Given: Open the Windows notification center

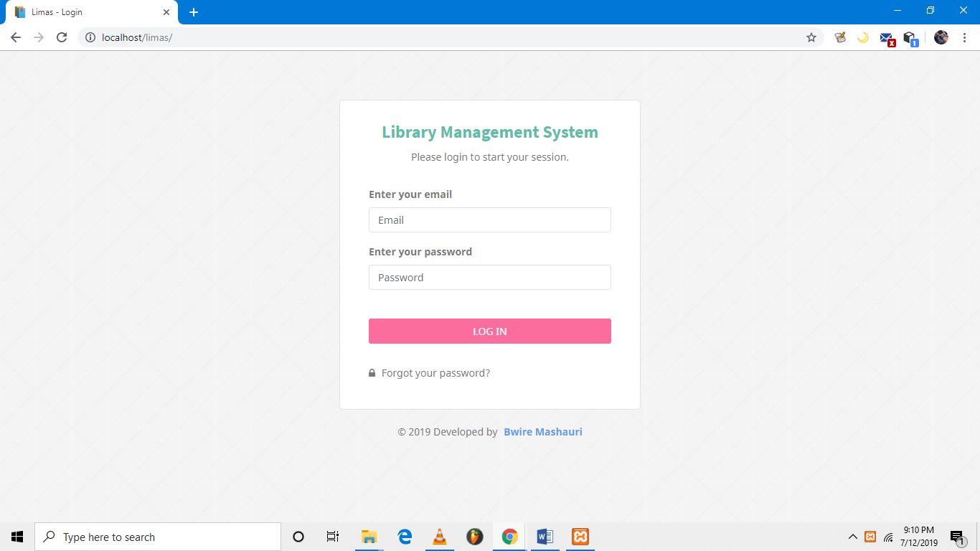Looking at the screenshot, I should (956, 537).
